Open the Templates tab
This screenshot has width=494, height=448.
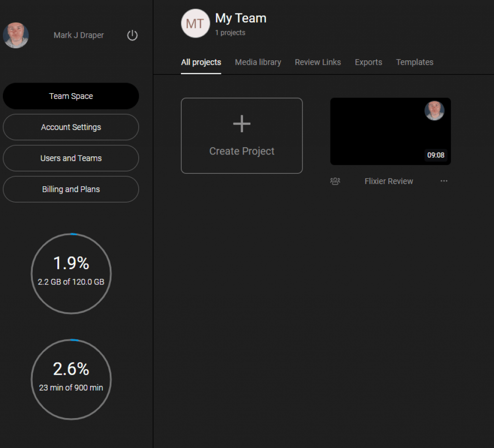(x=414, y=62)
